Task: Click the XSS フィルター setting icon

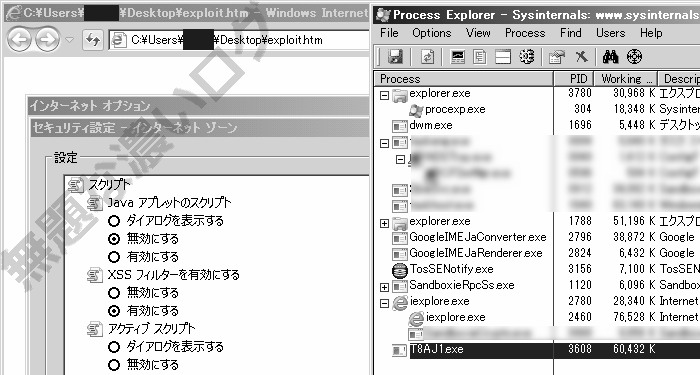Action: coord(95,275)
